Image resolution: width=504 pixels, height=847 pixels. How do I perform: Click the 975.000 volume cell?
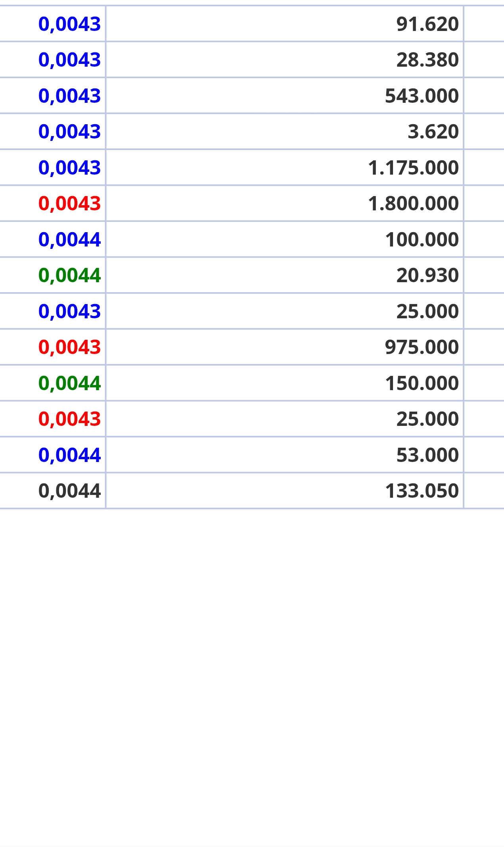[x=422, y=347]
